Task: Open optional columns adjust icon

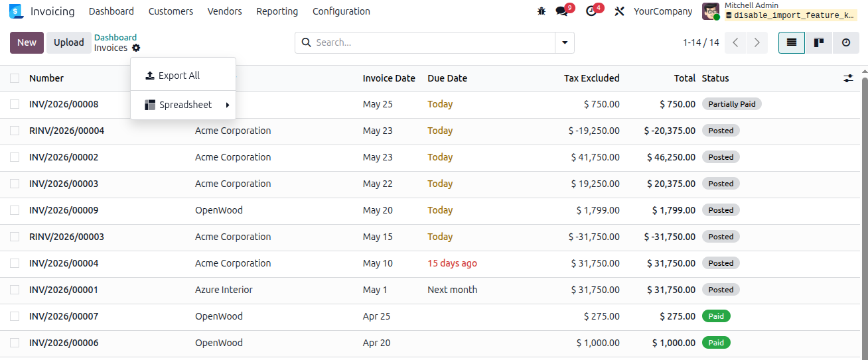Action: [x=848, y=78]
